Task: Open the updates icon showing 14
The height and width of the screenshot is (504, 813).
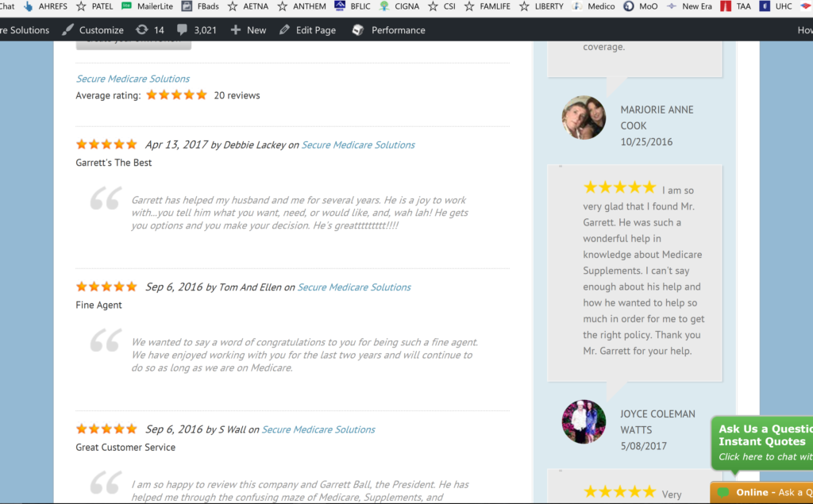Action: pos(142,30)
